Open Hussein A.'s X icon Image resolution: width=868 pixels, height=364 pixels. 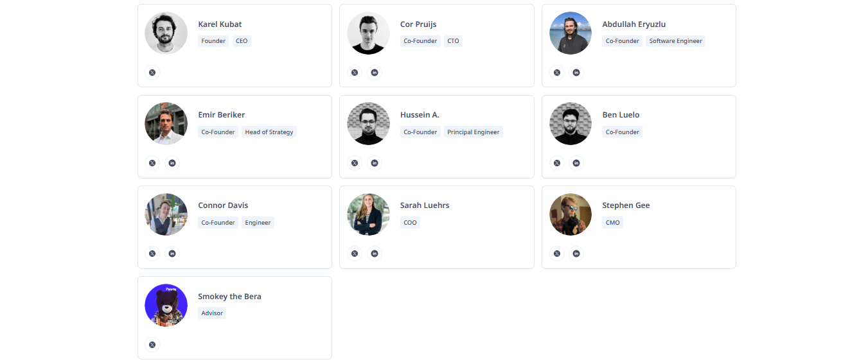355,163
